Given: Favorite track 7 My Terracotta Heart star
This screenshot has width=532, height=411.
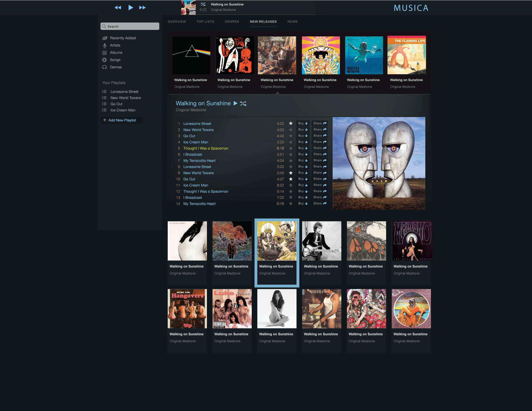Looking at the screenshot, I should (x=291, y=160).
